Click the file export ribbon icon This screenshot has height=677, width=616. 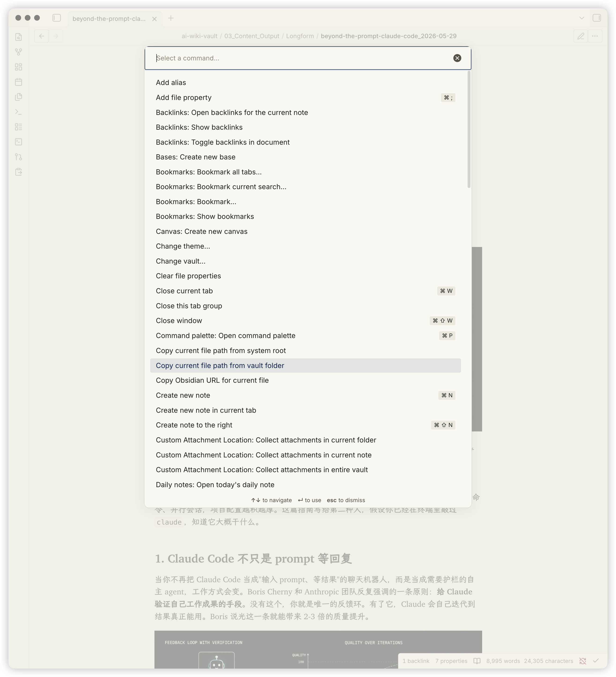(18, 172)
